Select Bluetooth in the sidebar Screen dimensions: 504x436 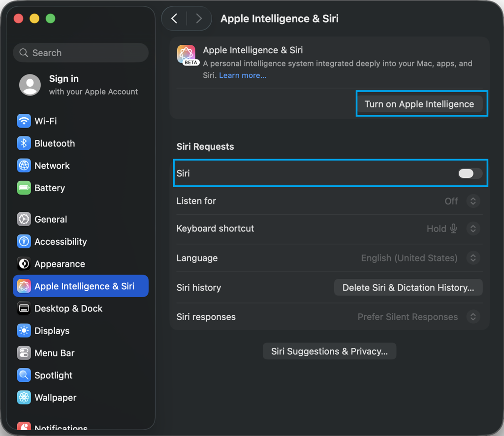[81, 143]
